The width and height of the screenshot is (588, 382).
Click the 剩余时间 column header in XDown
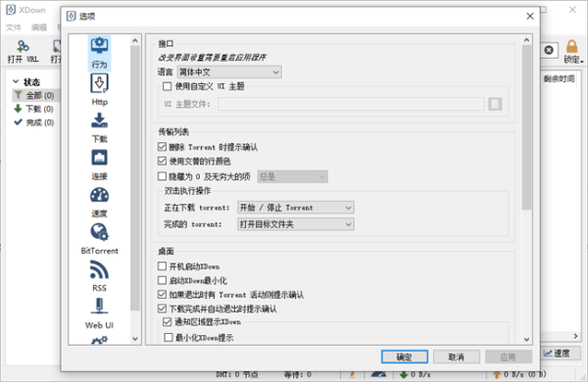pos(560,78)
